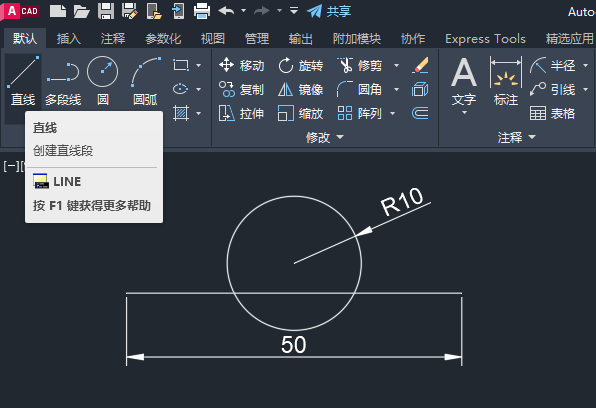The image size is (596, 408).
Task: Click the 复制 copy tool
Action: (x=241, y=90)
